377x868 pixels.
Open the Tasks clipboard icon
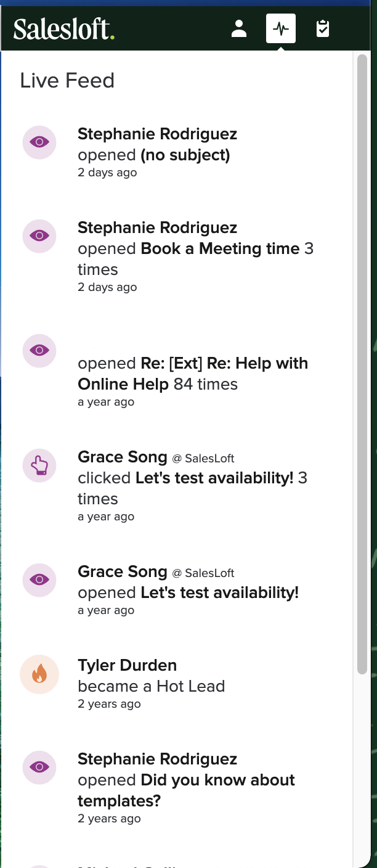[x=322, y=28]
